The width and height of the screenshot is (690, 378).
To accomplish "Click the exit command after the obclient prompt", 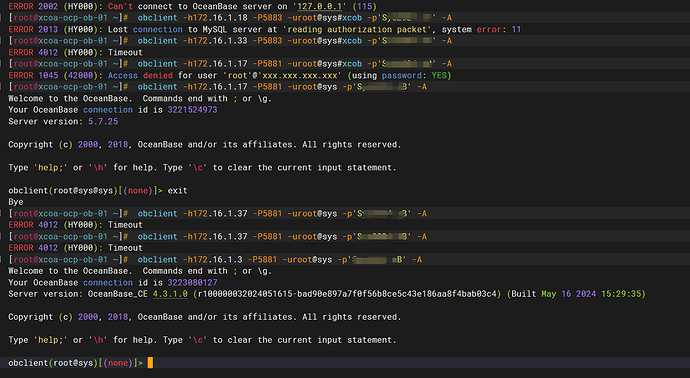I will [x=177, y=191].
